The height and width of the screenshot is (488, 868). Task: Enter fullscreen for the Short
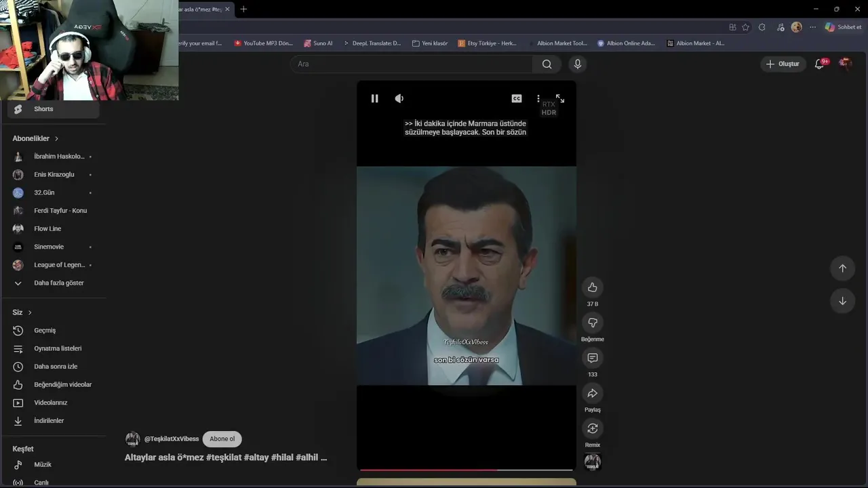(560, 98)
